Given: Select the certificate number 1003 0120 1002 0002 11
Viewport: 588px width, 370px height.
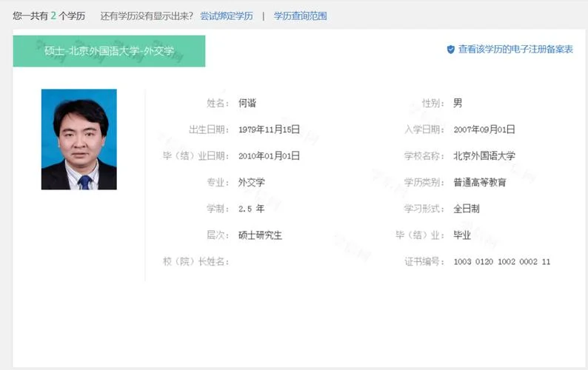Looking at the screenshot, I should [502, 262].
